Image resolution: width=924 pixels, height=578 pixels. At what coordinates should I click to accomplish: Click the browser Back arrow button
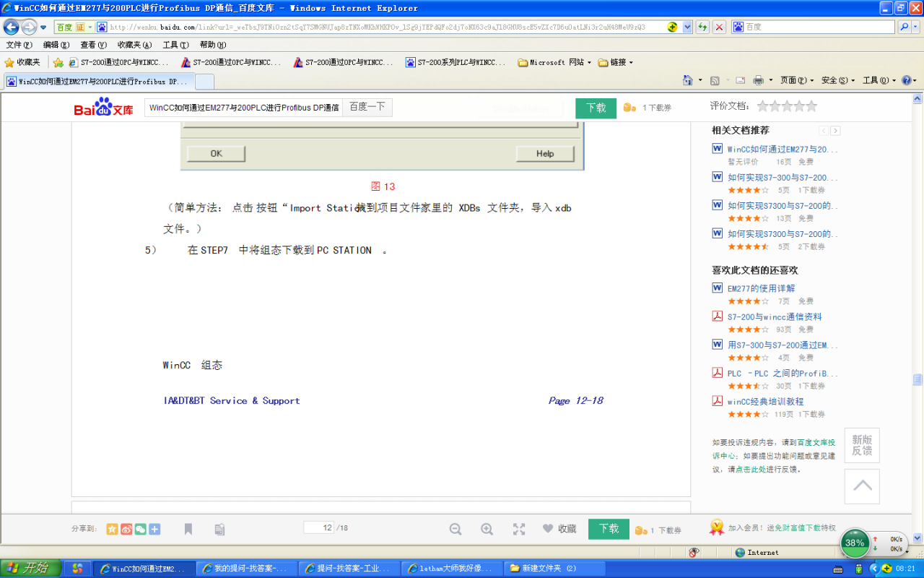[x=12, y=27]
